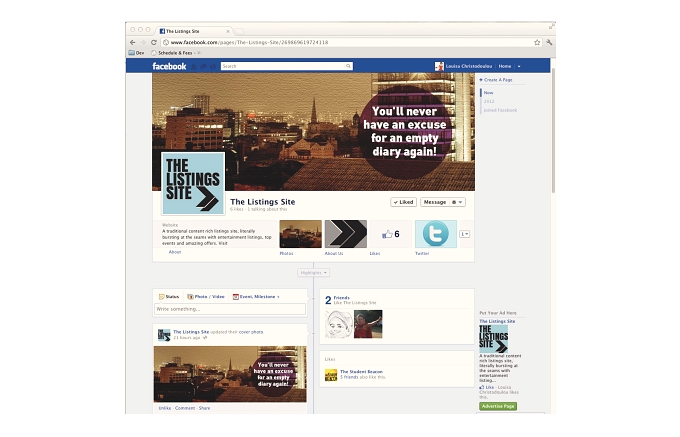Expand more app tiles with the 1 dropdown
The image size is (680, 437).
click(x=464, y=234)
